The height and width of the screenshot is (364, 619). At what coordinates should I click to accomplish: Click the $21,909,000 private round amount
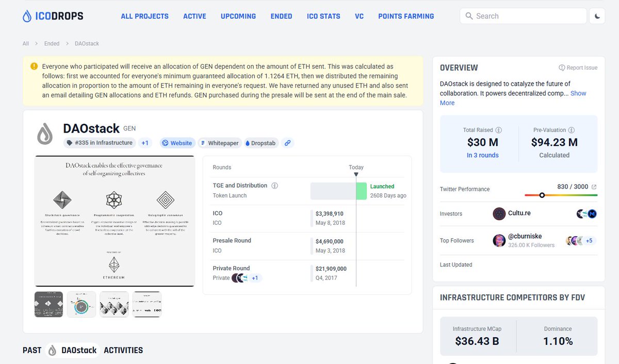pos(331,269)
